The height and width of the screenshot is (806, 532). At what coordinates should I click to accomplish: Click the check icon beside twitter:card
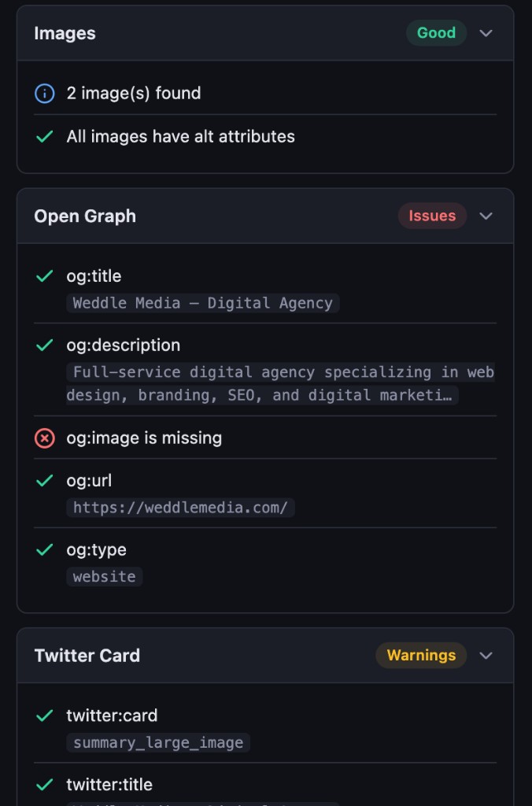(x=46, y=715)
